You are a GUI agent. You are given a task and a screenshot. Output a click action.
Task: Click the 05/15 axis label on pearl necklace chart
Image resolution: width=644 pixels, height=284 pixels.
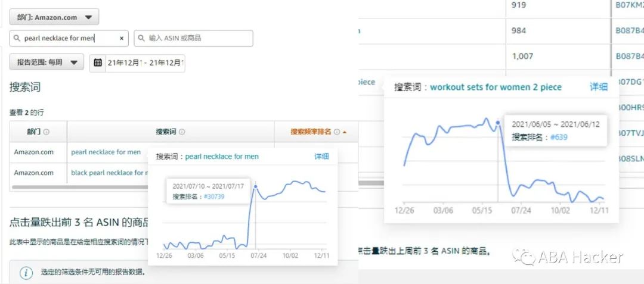click(227, 255)
